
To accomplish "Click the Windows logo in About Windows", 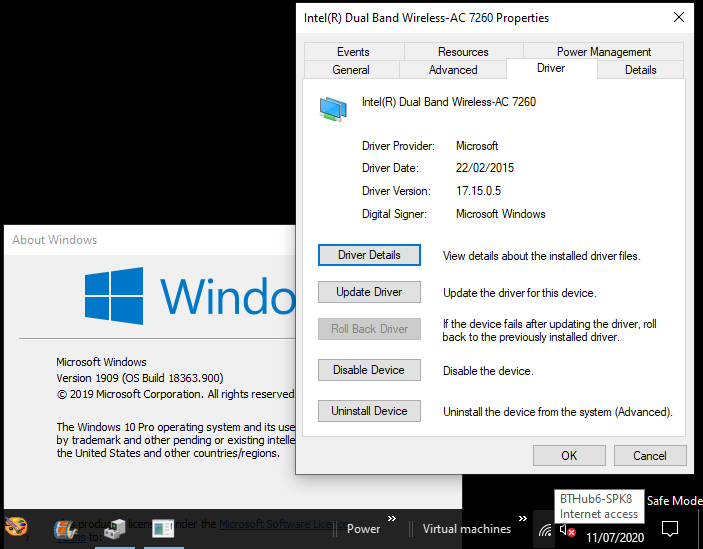I will (x=114, y=296).
